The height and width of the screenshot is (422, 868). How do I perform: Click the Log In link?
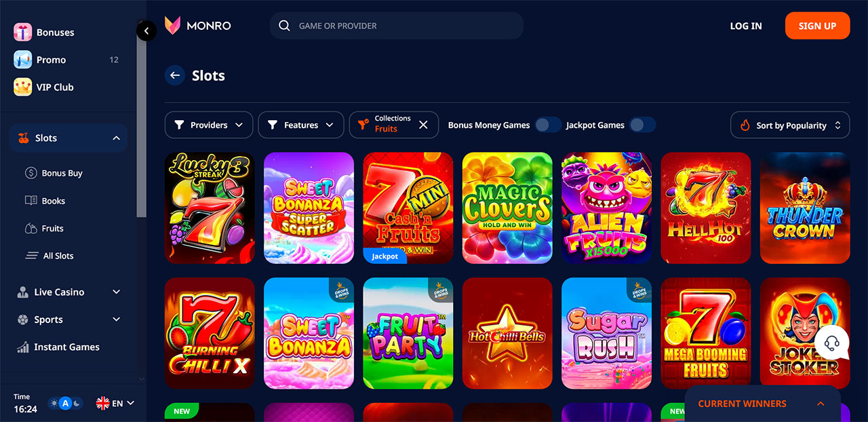tap(746, 26)
